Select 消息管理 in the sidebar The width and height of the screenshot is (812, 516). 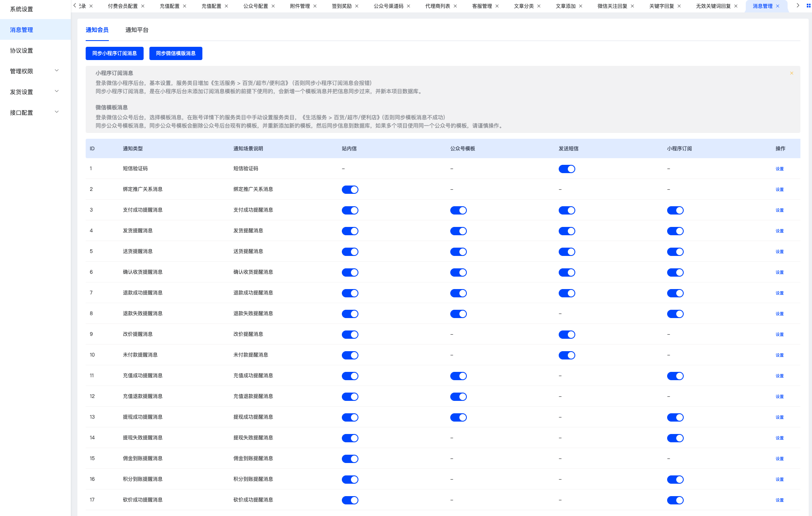pyautogui.click(x=35, y=30)
